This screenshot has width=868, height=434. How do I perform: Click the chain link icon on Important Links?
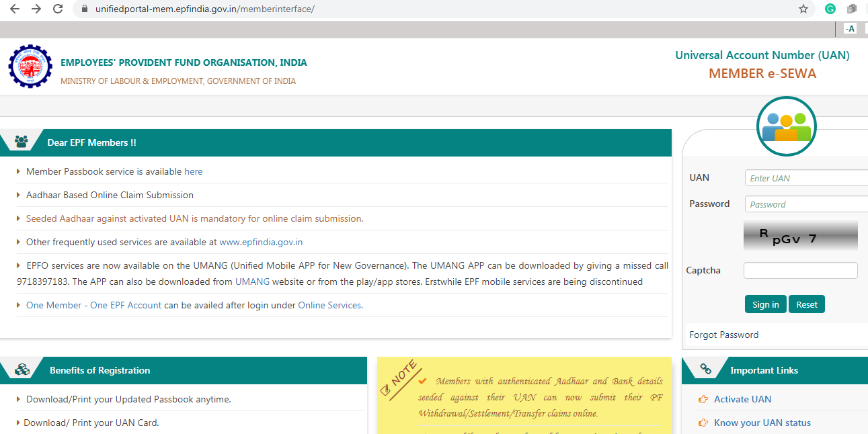click(705, 370)
